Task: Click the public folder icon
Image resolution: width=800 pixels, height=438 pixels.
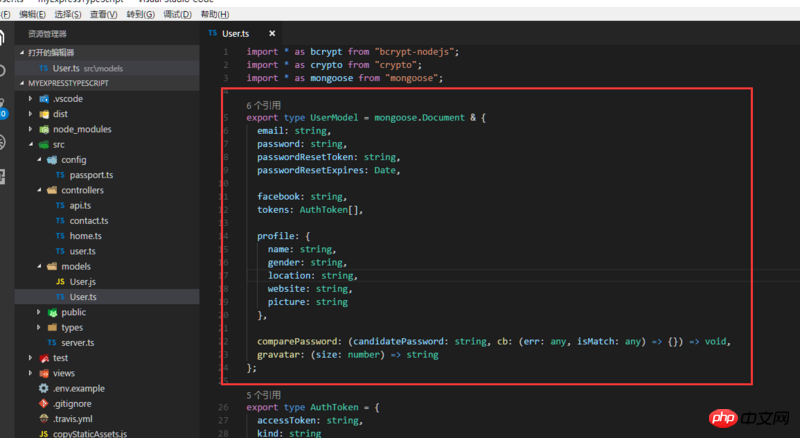Action: pos(52,312)
